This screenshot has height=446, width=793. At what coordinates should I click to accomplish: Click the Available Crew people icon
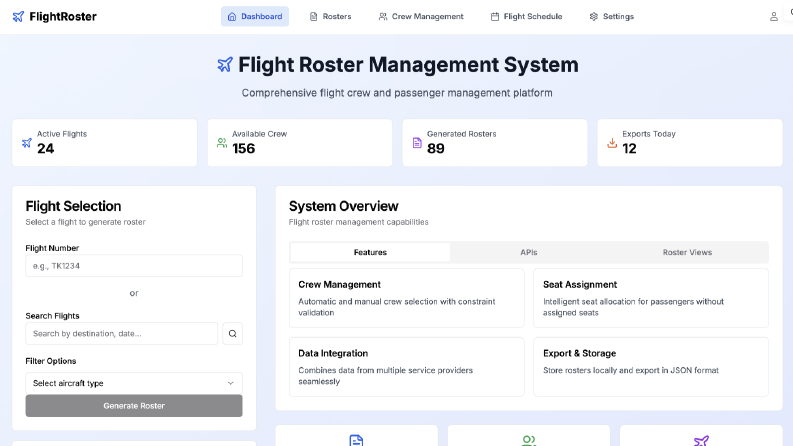pyautogui.click(x=222, y=143)
